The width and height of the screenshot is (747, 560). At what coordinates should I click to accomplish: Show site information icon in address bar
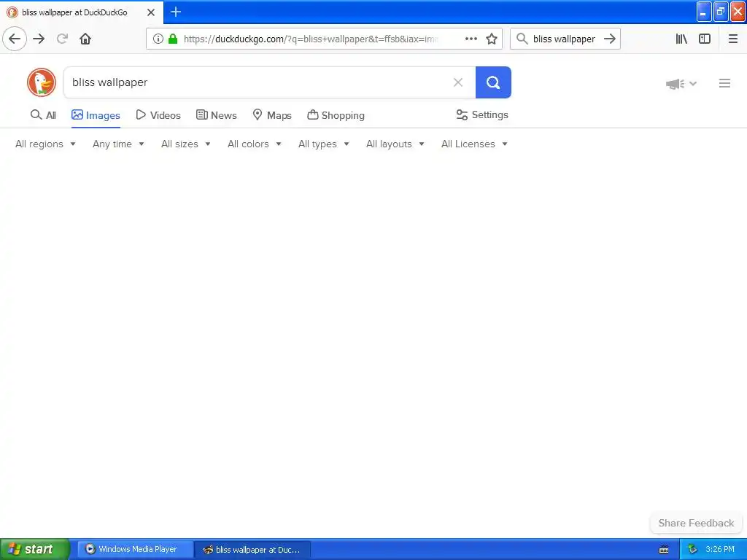tap(158, 39)
